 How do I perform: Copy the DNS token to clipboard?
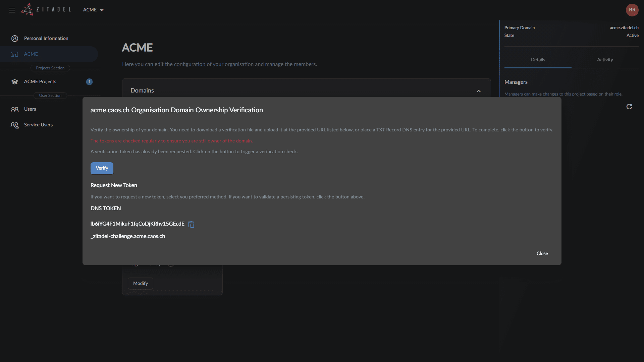(191, 224)
